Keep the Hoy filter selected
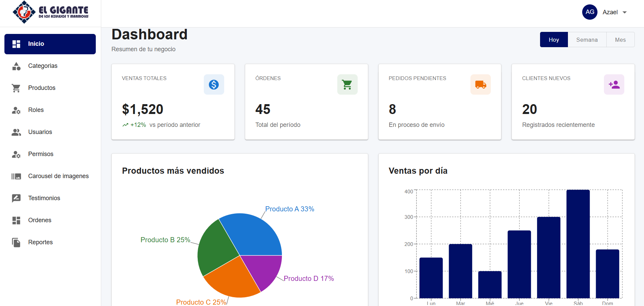 (554, 40)
